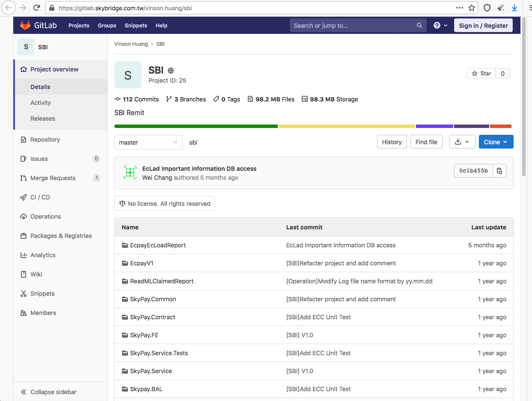Open 3 Branches link

tap(186, 99)
